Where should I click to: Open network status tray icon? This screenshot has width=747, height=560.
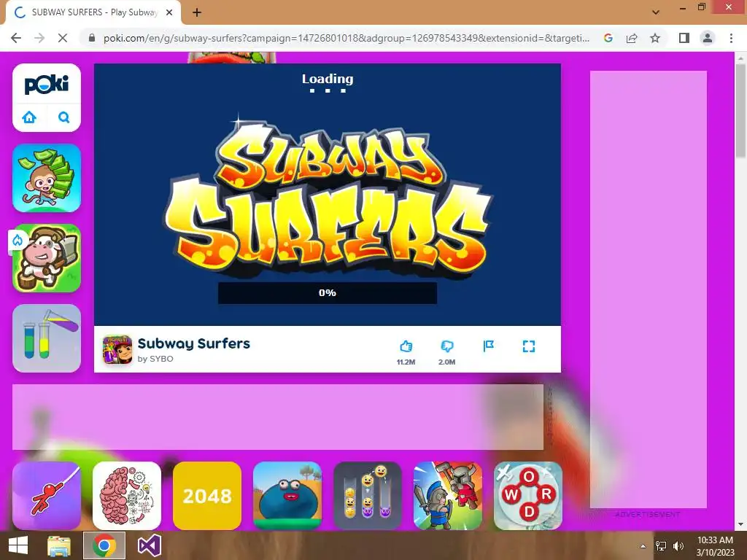click(661, 546)
